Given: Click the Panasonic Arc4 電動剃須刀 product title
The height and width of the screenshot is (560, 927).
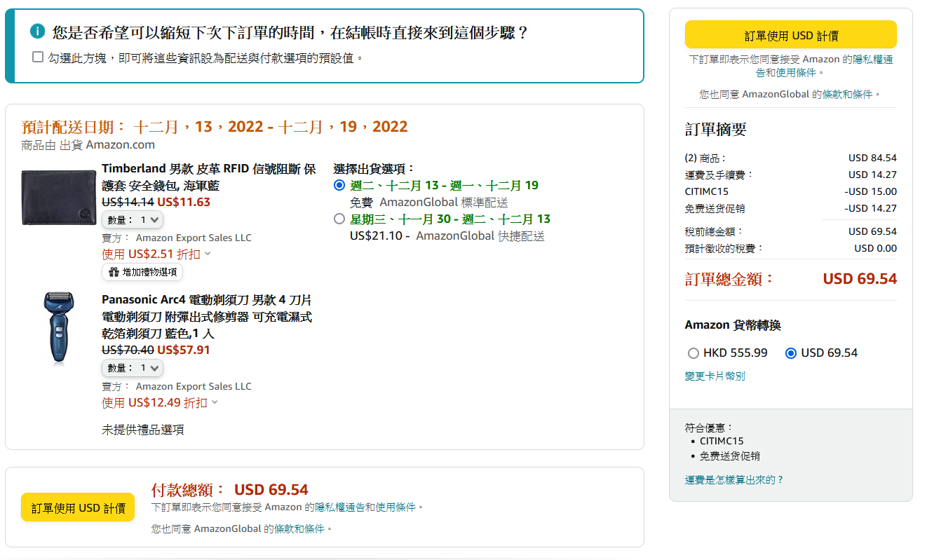Looking at the screenshot, I should click(207, 317).
